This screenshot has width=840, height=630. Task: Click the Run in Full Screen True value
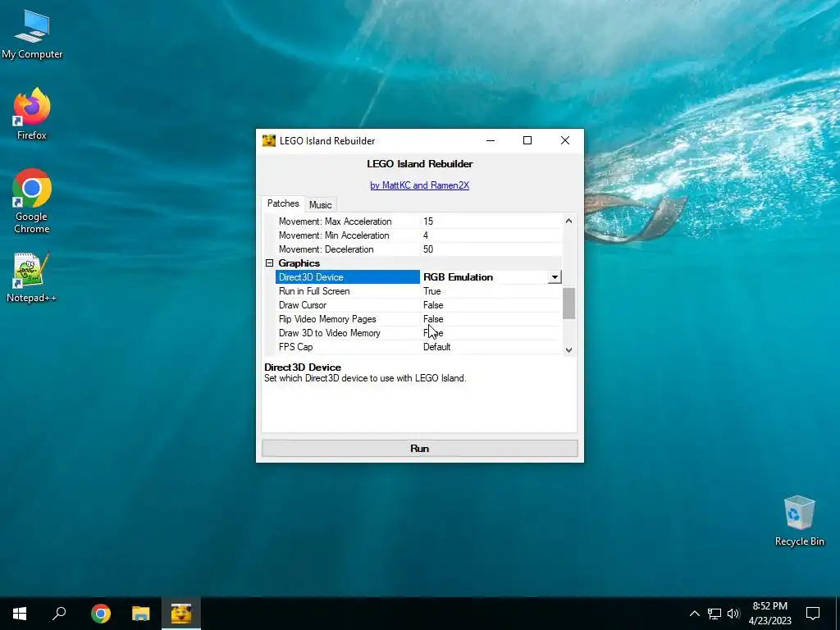[431, 291]
